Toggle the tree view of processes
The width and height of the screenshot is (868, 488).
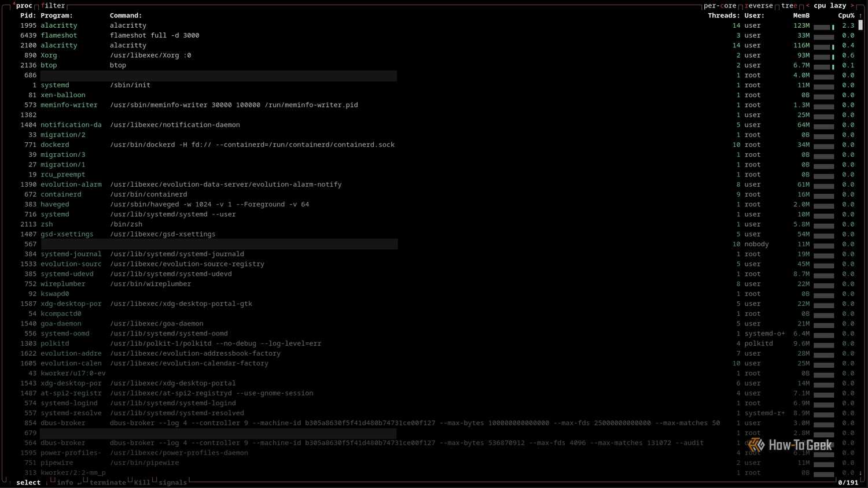point(789,6)
